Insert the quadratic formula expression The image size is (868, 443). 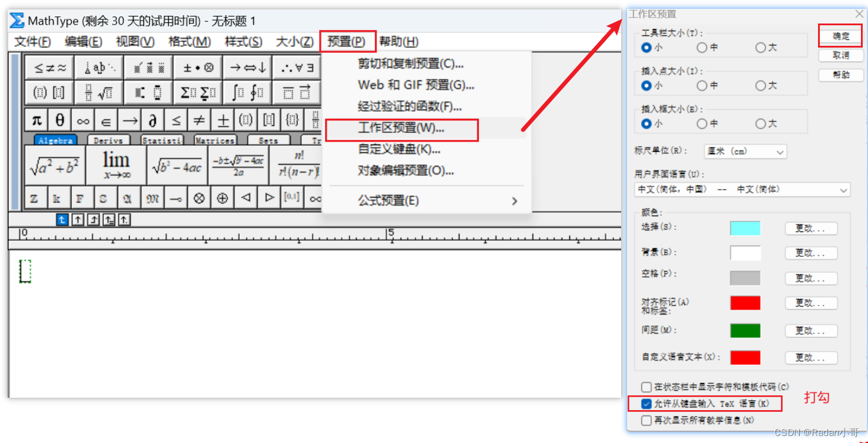238,166
